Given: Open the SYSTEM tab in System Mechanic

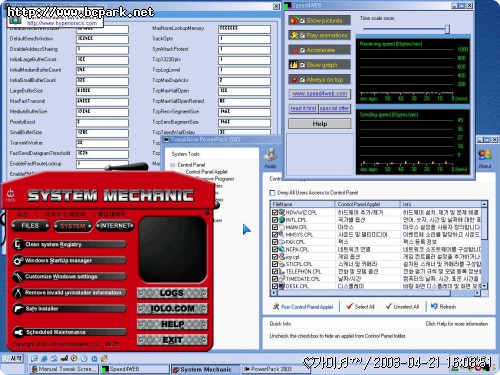Looking at the screenshot, I should pyautogui.click(x=73, y=226).
